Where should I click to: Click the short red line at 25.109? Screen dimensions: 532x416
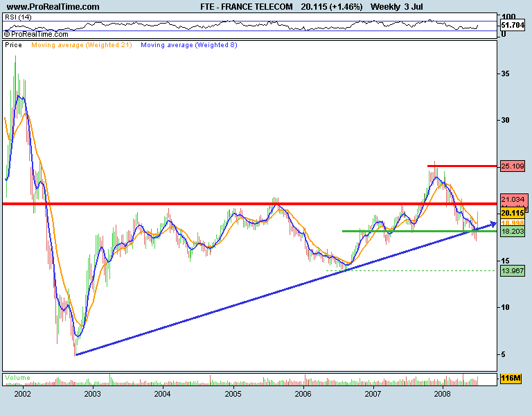click(462, 166)
